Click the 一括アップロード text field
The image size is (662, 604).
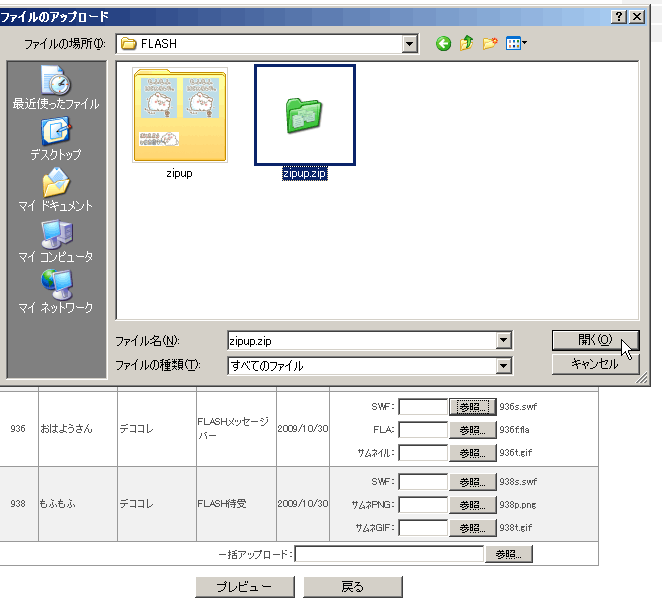point(389,554)
